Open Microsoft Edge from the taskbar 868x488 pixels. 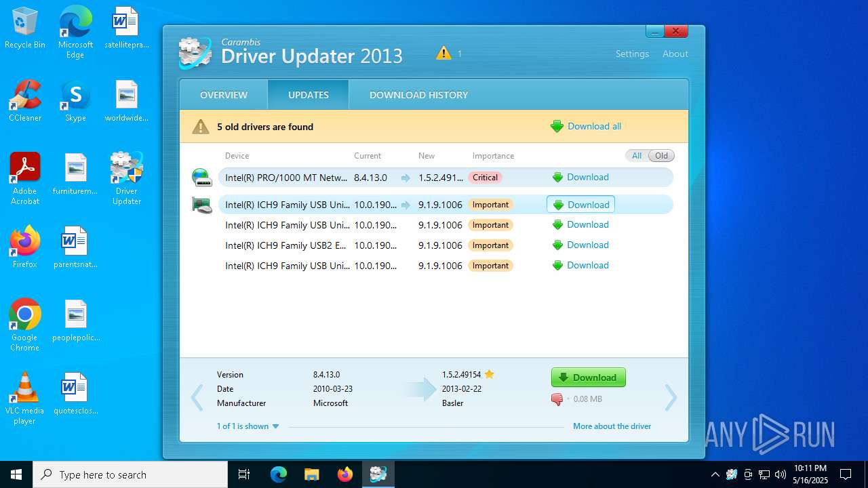point(279,474)
